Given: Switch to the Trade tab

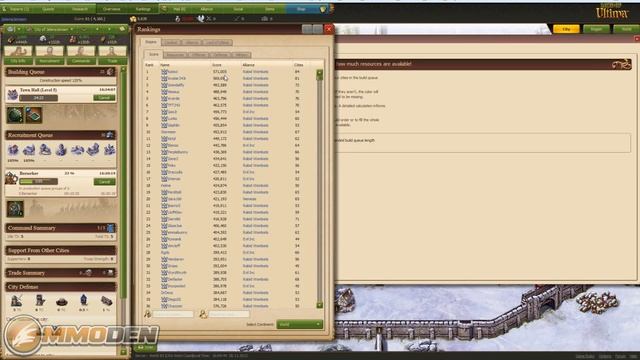Looking at the screenshot, I should pyautogui.click(x=112, y=61).
